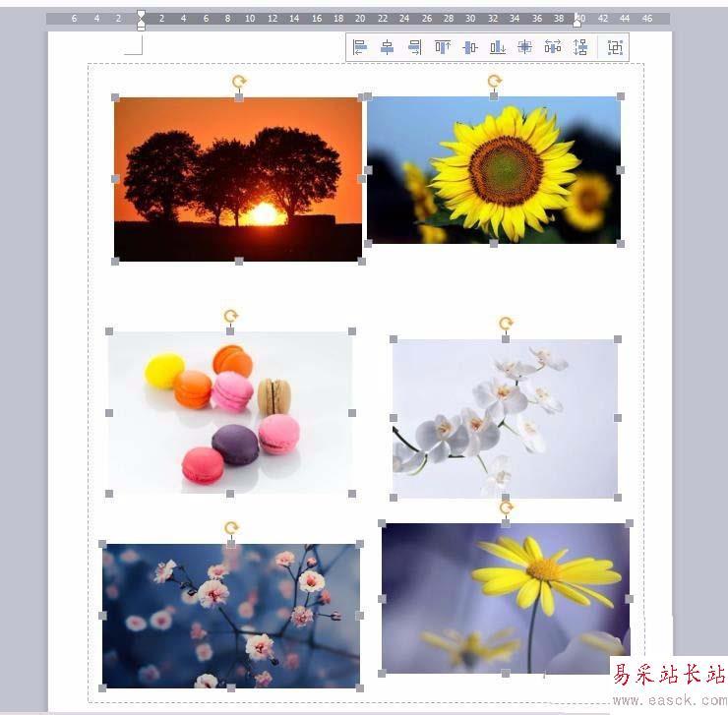Image resolution: width=728 pixels, height=715 pixels.
Task: Group the selected pictures
Action: pos(615,47)
